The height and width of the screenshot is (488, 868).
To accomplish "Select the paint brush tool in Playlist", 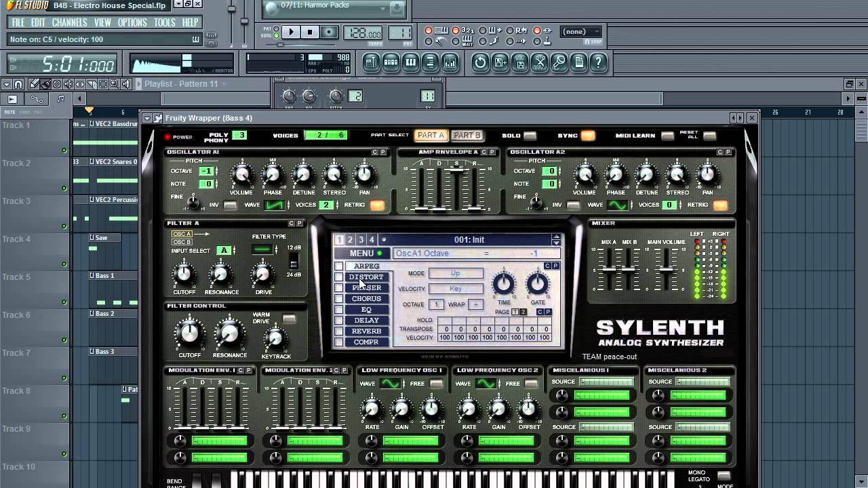I will point(44,84).
